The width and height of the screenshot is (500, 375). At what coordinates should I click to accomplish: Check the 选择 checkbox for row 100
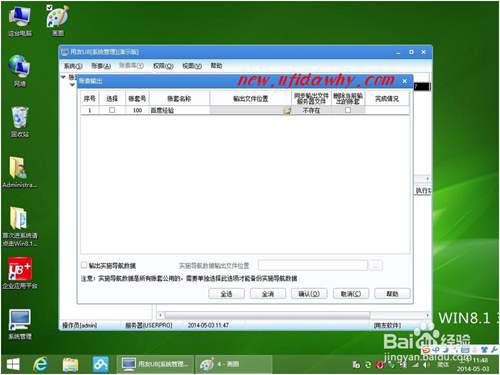coord(112,110)
